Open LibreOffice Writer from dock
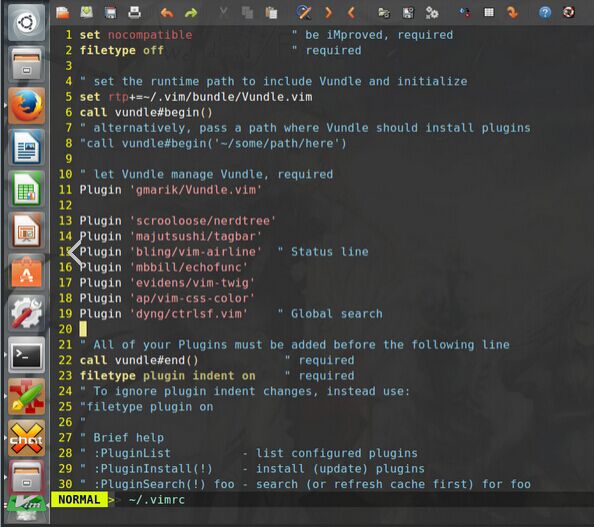This screenshot has height=527, width=594. (x=27, y=147)
